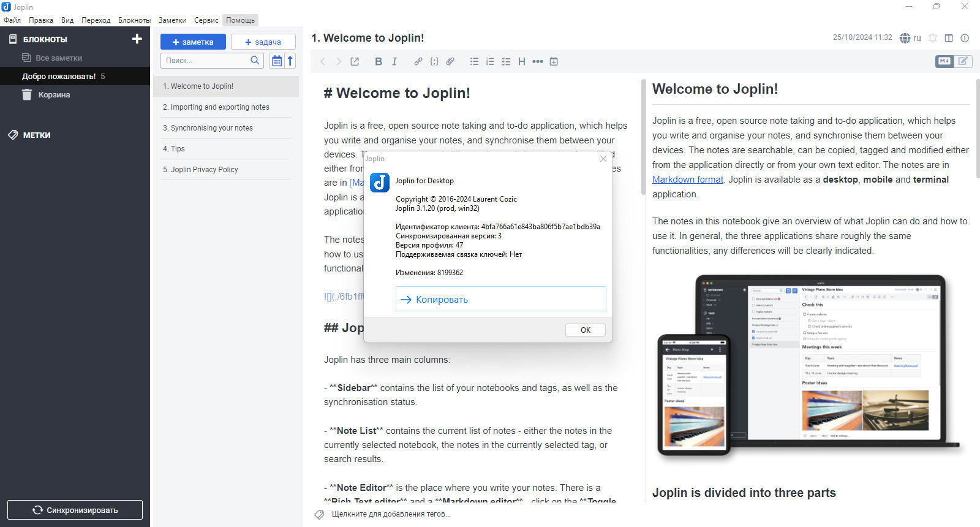This screenshot has width=980, height=527.
Task: Open the Блокноты menu in the menu bar
Action: [x=134, y=20]
